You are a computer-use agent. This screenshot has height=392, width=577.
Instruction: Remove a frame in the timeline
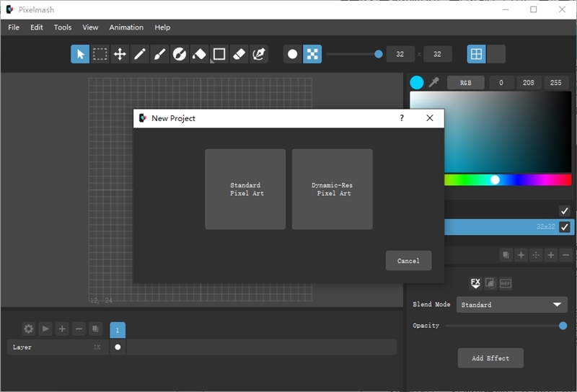point(79,329)
